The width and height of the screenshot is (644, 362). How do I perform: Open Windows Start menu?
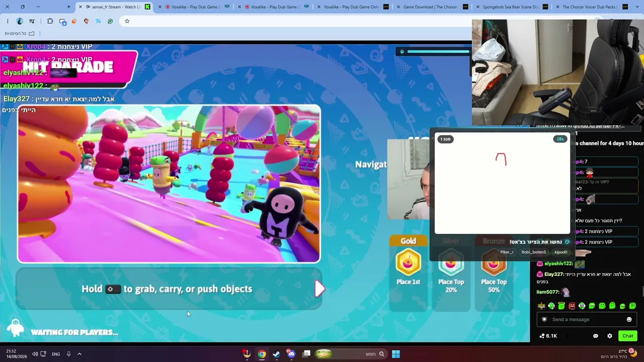point(396,354)
